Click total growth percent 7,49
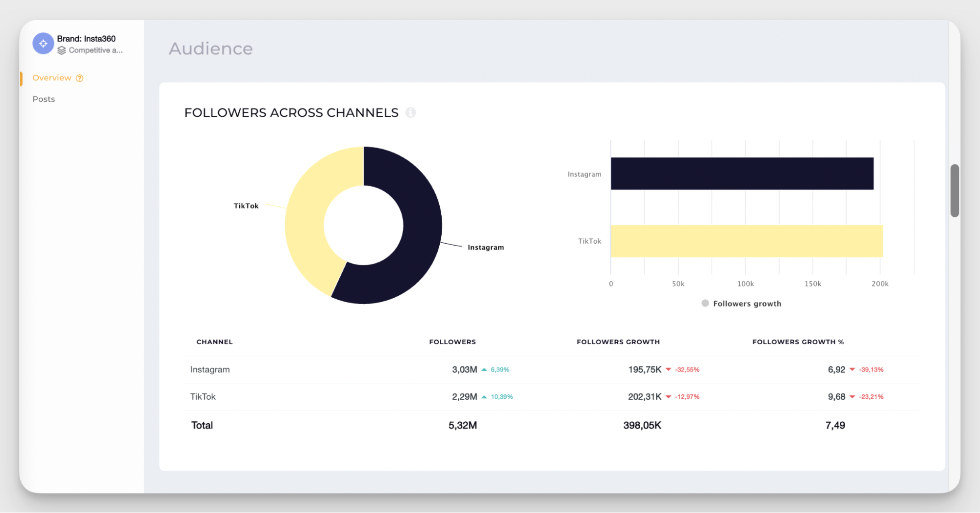 pos(835,426)
